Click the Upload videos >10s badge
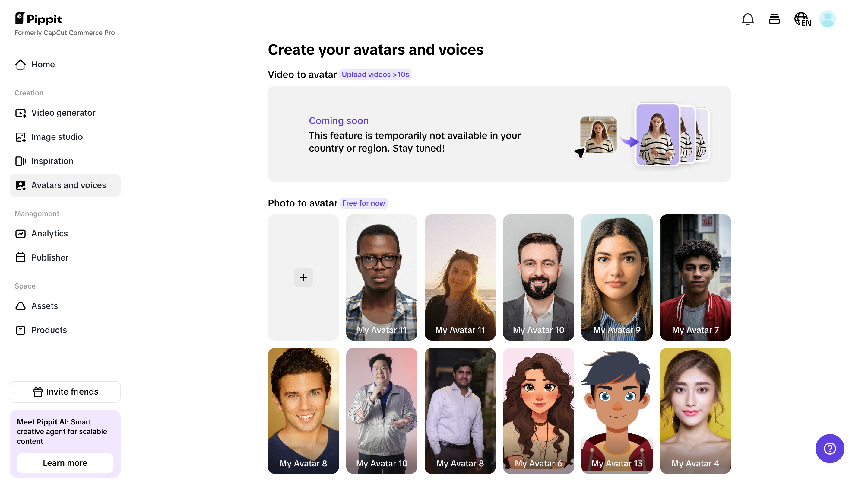 [375, 74]
